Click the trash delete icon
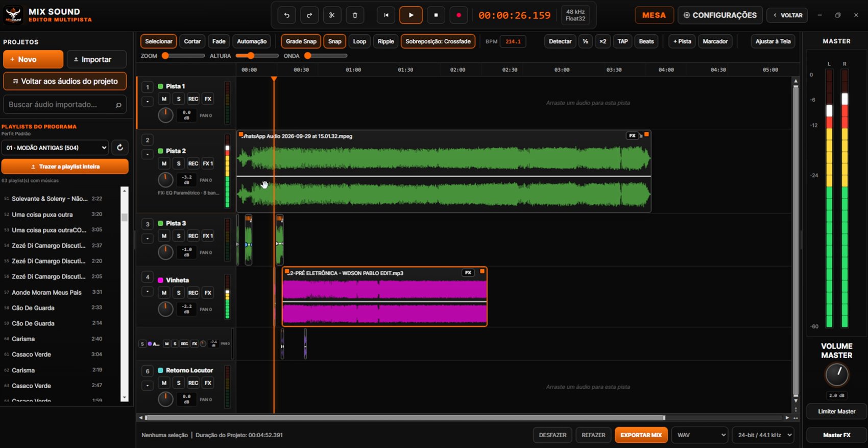 click(355, 15)
